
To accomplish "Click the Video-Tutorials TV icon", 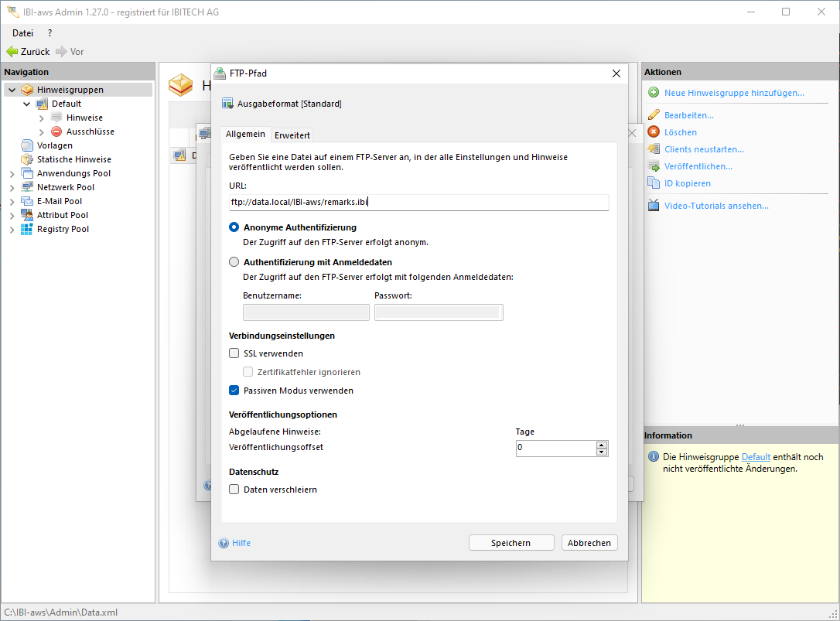I will 654,206.
